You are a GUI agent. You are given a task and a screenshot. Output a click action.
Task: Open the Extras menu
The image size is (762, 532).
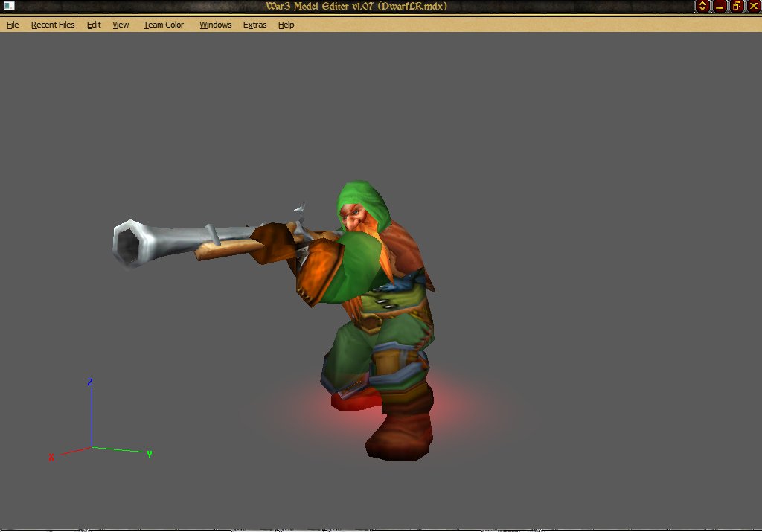(254, 25)
